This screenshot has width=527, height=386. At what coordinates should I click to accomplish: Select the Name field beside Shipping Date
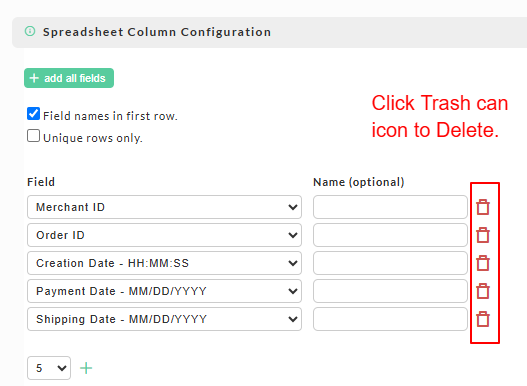(x=390, y=319)
